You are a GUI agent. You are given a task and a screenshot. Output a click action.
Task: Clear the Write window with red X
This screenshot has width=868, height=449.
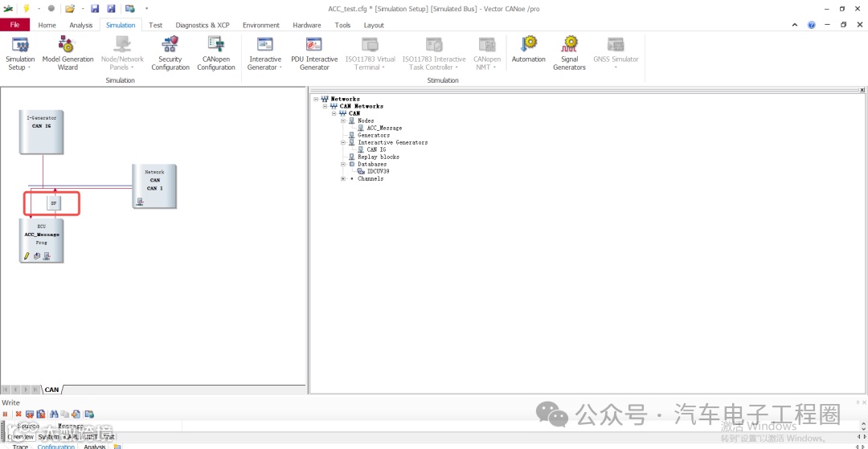coord(18,414)
